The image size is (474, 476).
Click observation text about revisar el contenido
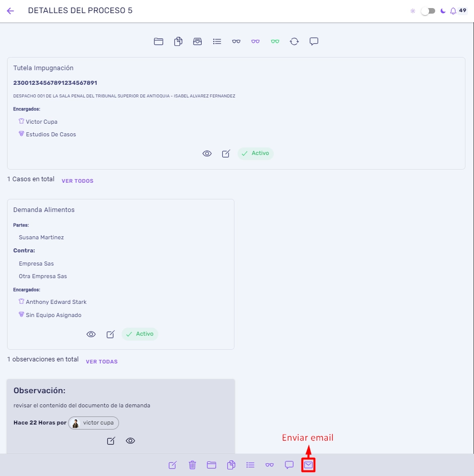point(82,405)
